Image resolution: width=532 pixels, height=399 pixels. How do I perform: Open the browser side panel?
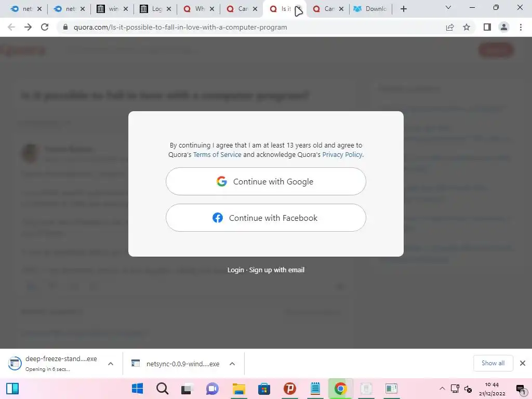coord(487,27)
